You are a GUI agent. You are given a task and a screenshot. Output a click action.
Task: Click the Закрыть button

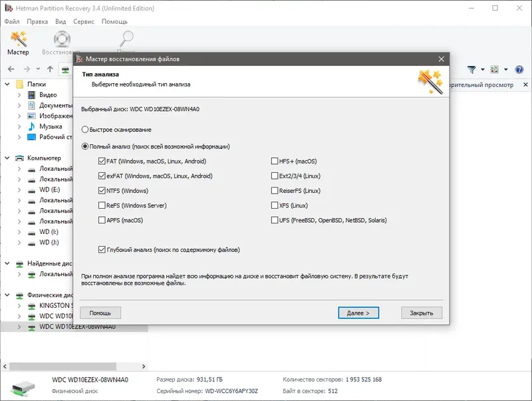point(422,313)
